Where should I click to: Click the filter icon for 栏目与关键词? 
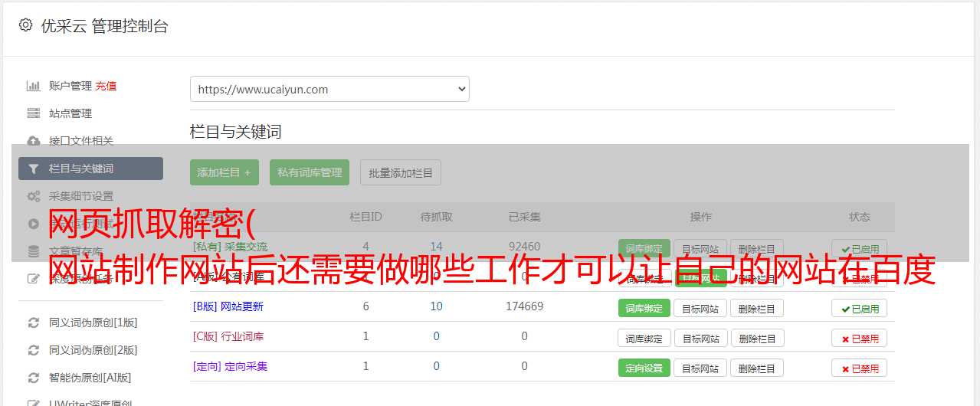coord(34,169)
